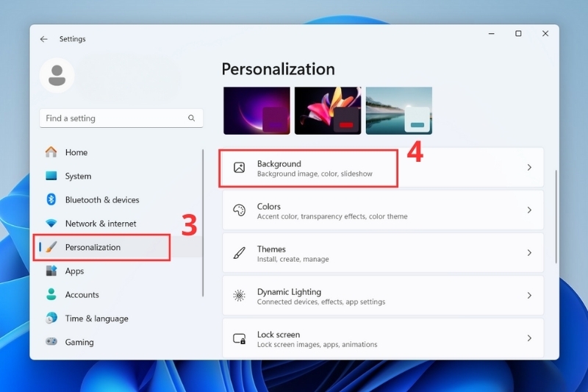Open the Accounts section label

[x=82, y=295]
